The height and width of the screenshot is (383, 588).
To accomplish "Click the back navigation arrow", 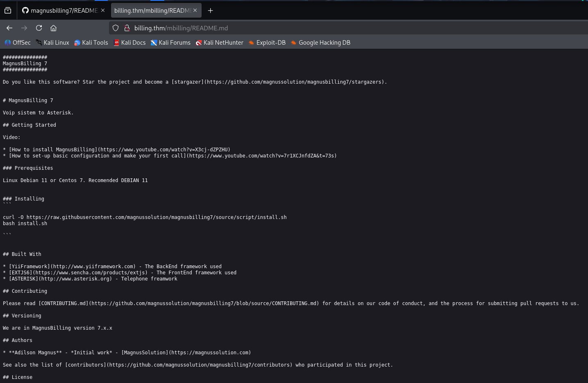I will (9, 28).
